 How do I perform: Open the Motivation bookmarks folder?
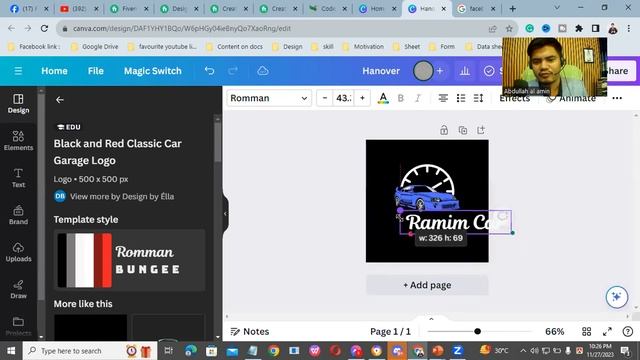click(x=363, y=47)
